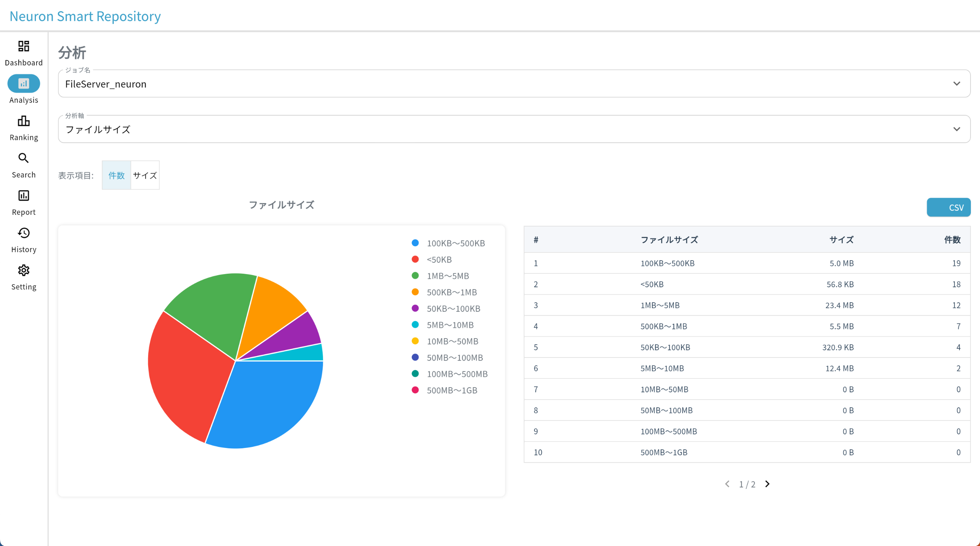Export data with CSV button

pyautogui.click(x=949, y=207)
